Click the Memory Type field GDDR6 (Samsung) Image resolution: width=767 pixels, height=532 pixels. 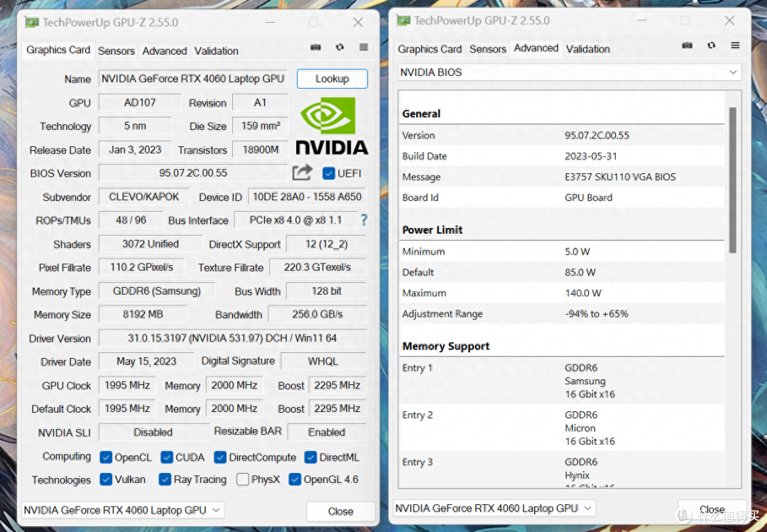pos(156,291)
